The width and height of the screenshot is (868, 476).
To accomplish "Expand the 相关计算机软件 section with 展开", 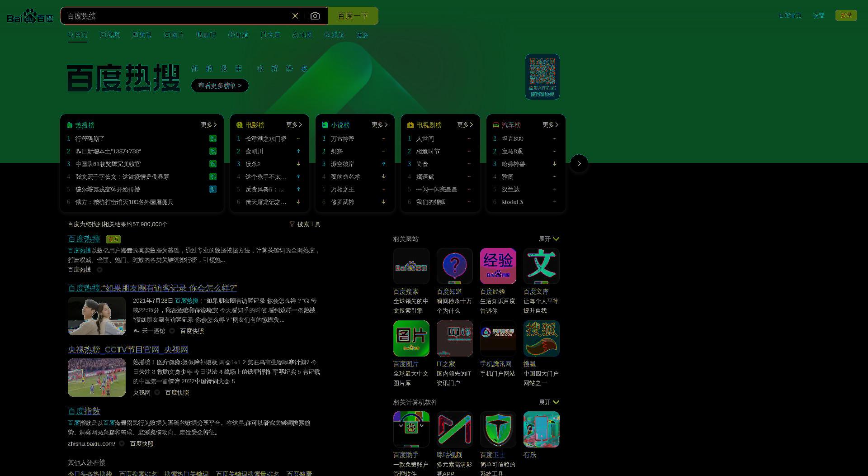I will point(549,402).
